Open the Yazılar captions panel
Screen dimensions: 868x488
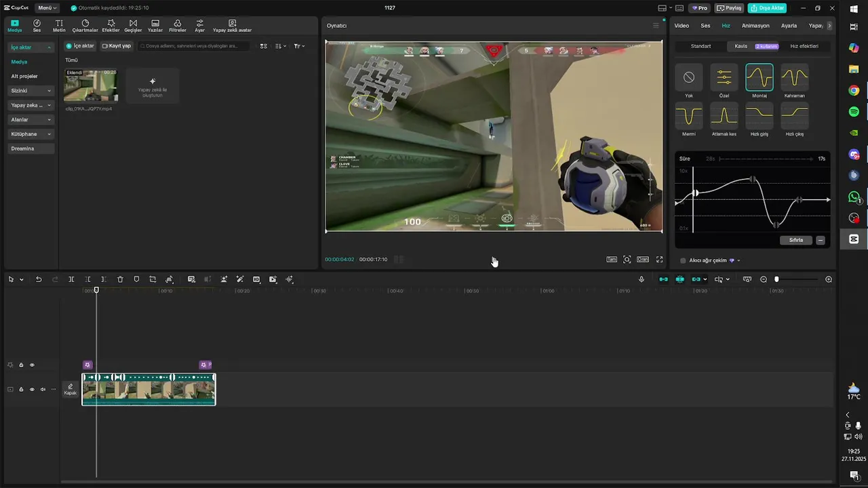coord(155,26)
